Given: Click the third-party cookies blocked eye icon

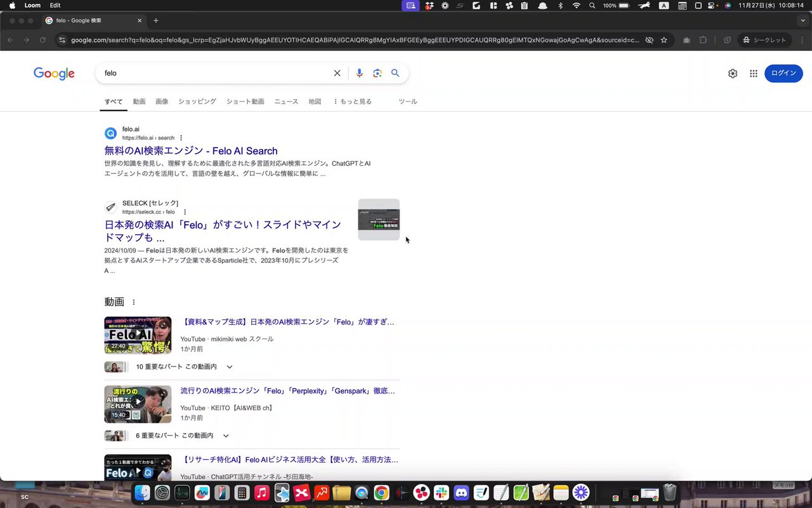Looking at the screenshot, I should point(649,40).
